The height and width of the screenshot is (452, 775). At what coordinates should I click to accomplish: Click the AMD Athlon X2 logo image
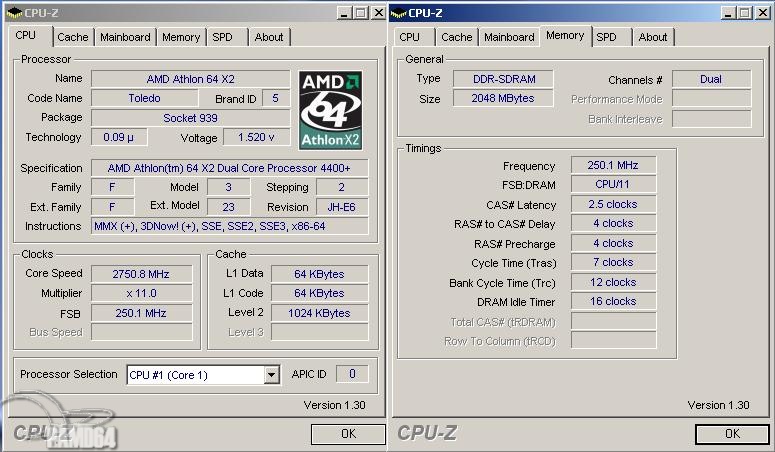click(x=331, y=110)
